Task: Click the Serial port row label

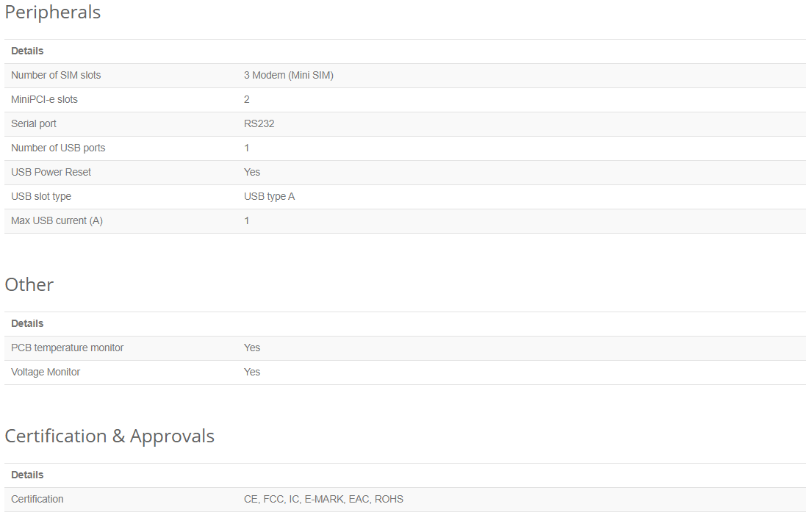Action: point(34,123)
